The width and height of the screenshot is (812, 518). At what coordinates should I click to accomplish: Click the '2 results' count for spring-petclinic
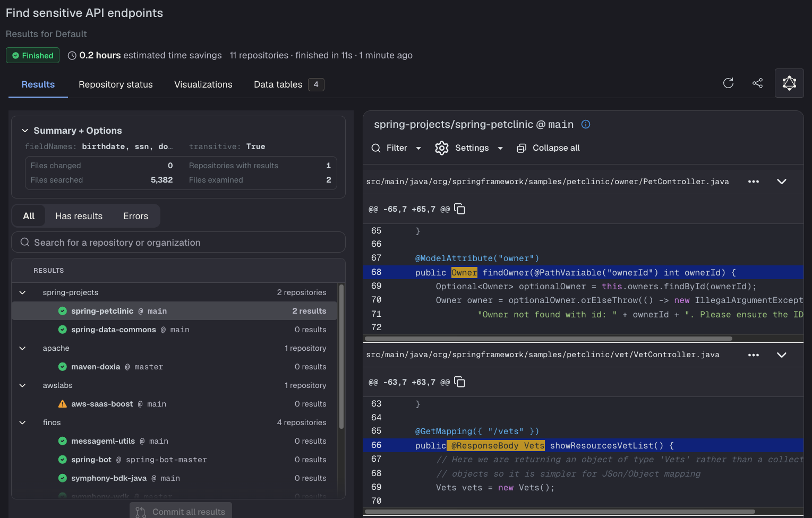coord(309,311)
